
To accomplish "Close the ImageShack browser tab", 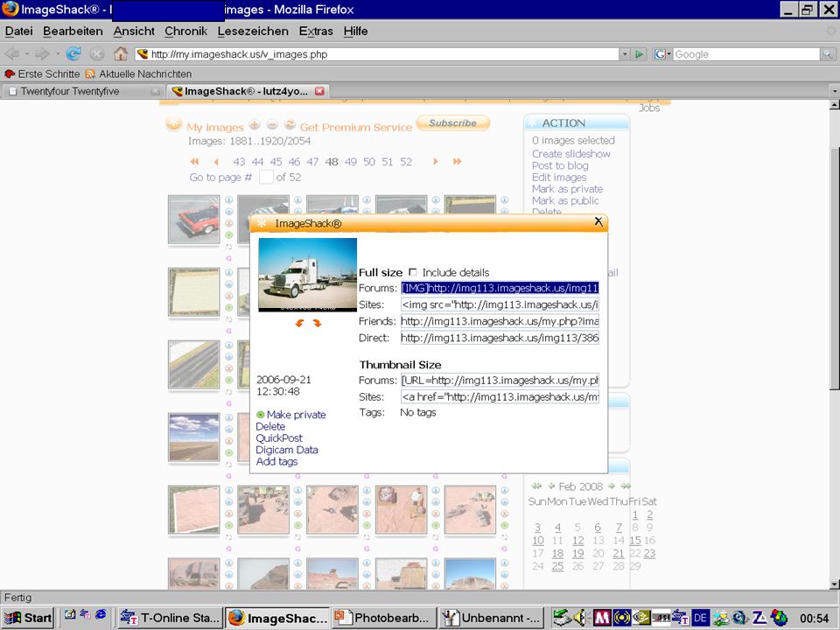I will tap(320, 91).
